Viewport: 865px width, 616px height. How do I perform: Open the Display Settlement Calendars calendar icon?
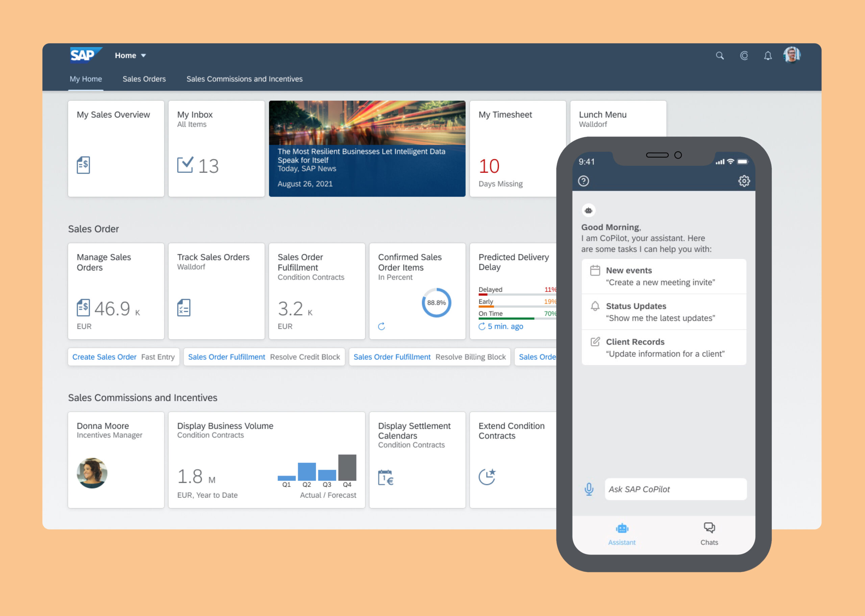386,477
